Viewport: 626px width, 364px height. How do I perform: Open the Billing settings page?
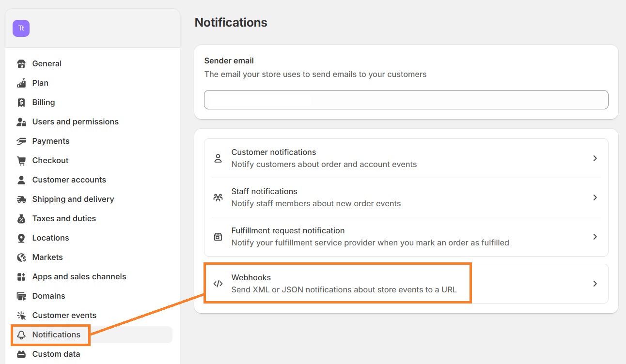tap(44, 102)
